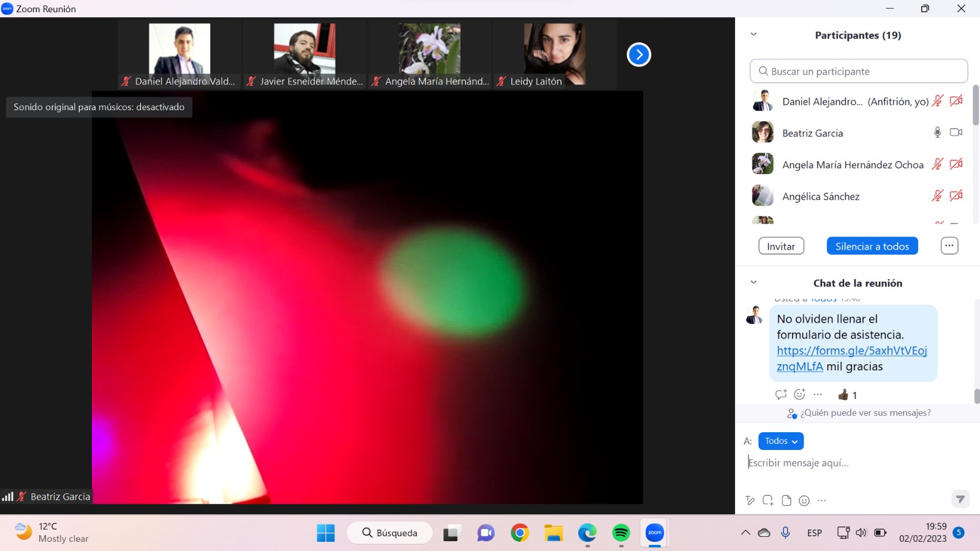Click the taskbar Búsqueda search box

point(390,533)
